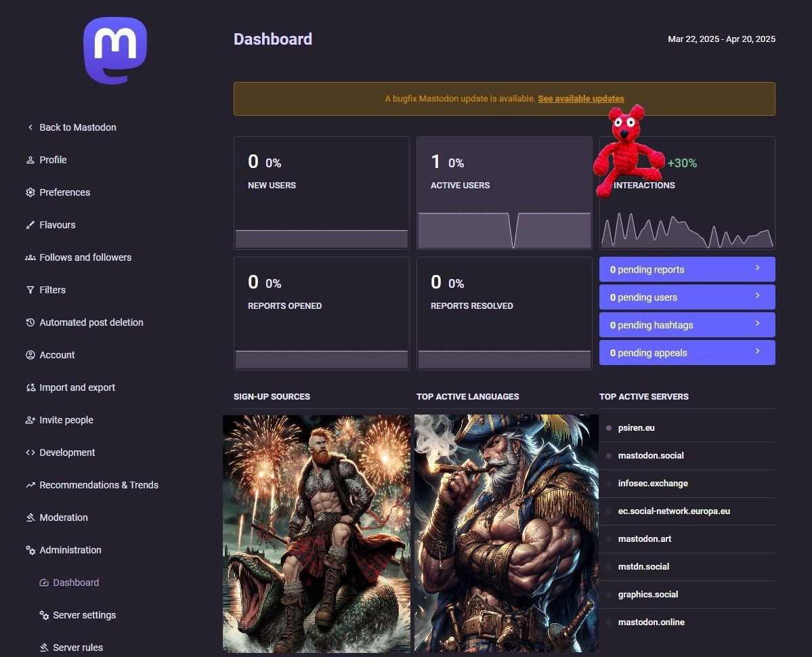Click the Import and export icon
The height and width of the screenshot is (657, 812).
30,388
